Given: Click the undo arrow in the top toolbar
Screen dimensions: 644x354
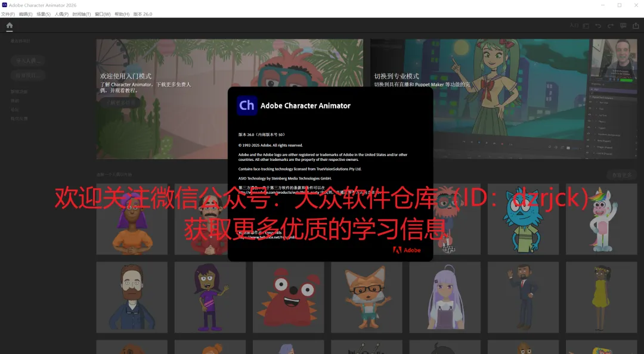Looking at the screenshot, I should coord(598,26).
